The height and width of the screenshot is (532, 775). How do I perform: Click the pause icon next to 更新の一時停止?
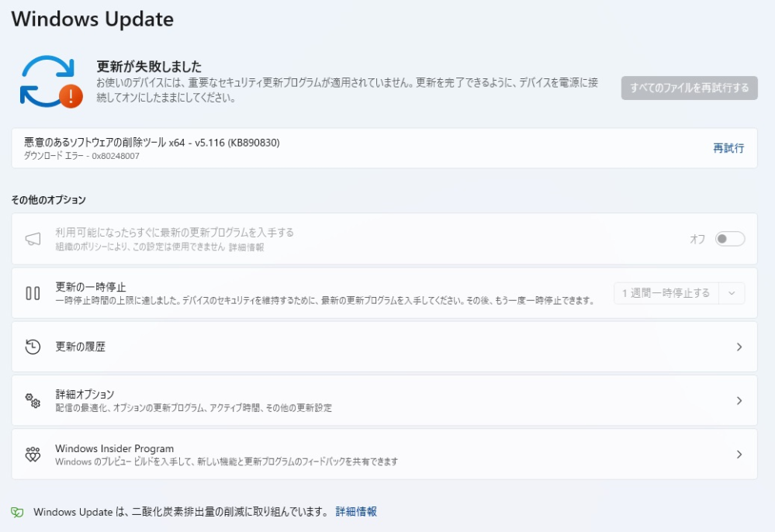32,293
